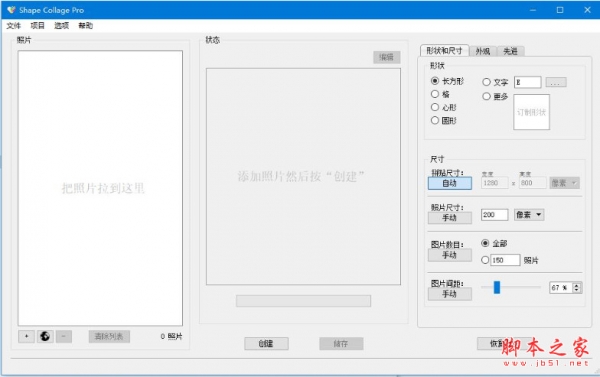
Task: Select the 文字 text shape option
Action: [x=486, y=82]
